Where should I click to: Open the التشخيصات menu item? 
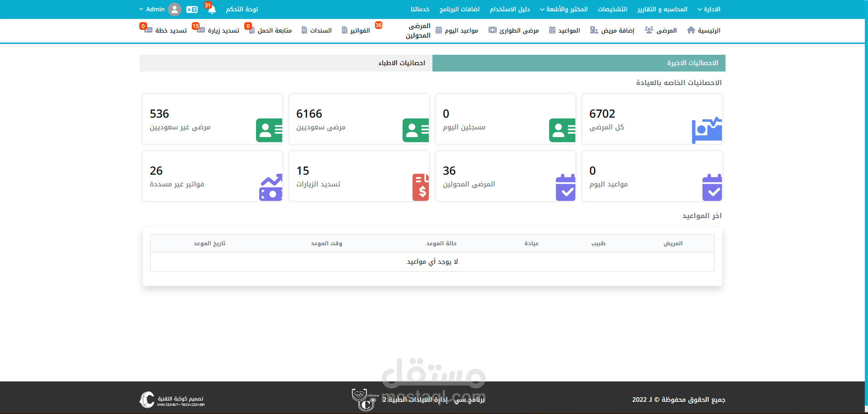pyautogui.click(x=612, y=9)
